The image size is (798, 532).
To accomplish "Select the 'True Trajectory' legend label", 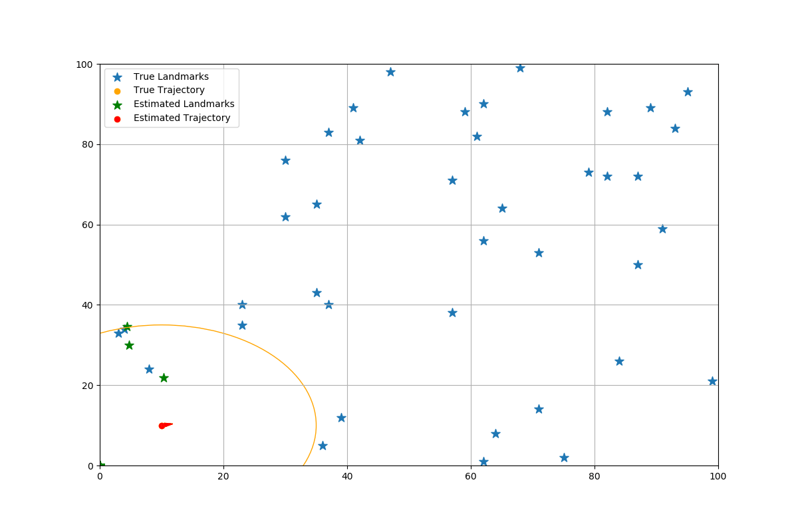I will (x=169, y=90).
